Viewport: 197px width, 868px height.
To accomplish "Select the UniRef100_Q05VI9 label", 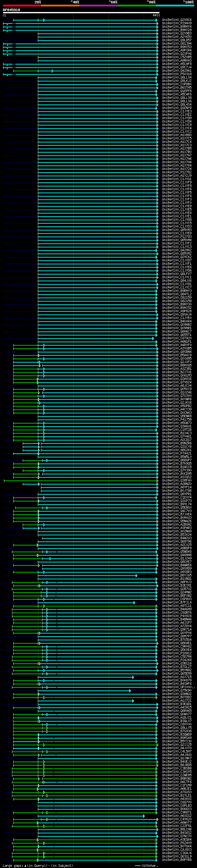I will 177,389.
